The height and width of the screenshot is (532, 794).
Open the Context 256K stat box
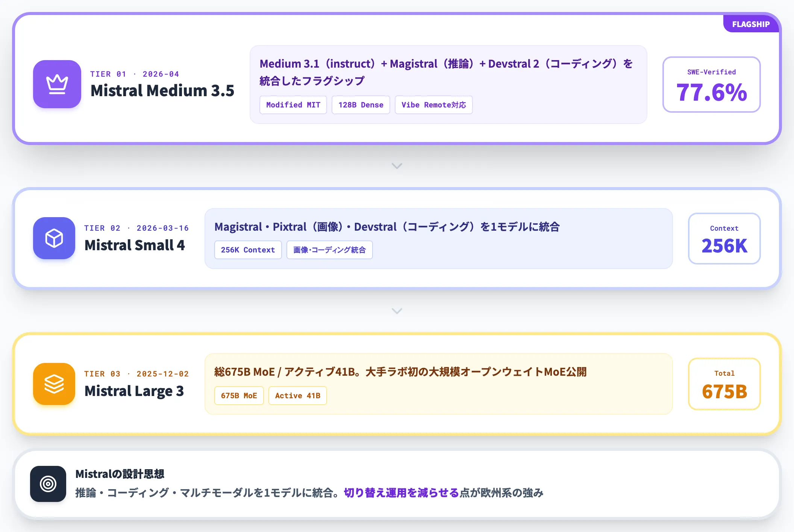coord(724,239)
